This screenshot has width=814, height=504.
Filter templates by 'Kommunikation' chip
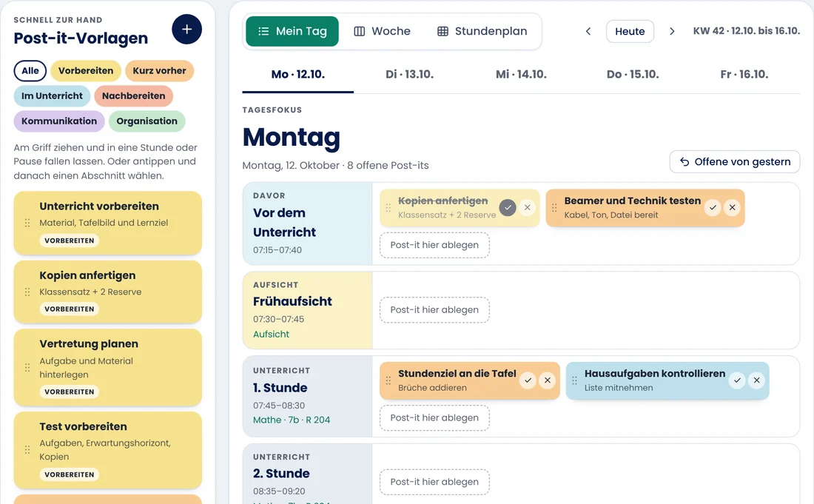(59, 121)
